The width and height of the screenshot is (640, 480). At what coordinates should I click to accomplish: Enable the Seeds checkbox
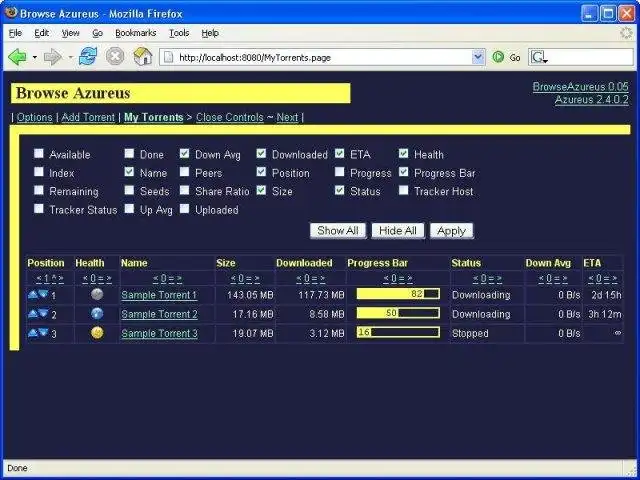click(129, 190)
